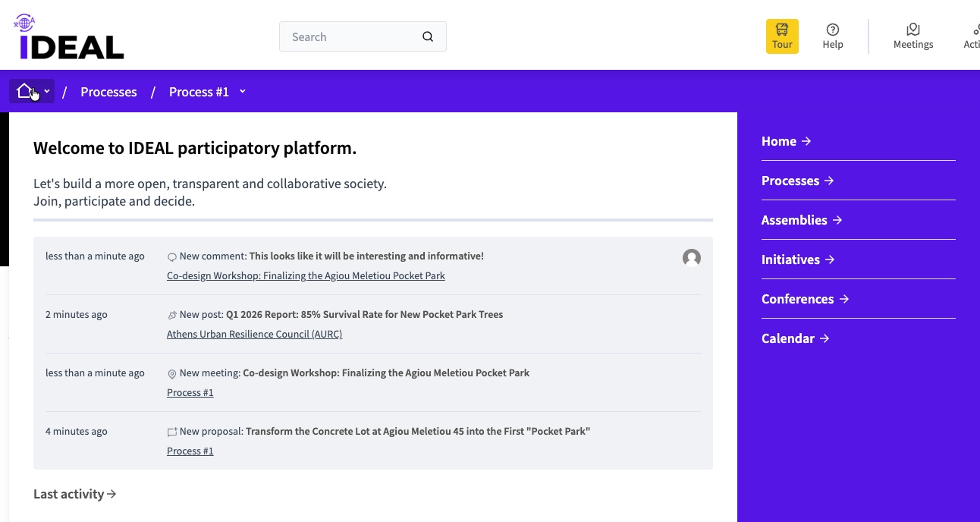The image size is (980, 522).
Task: Open Athens Urban Resilience Council link
Action: click(x=254, y=335)
